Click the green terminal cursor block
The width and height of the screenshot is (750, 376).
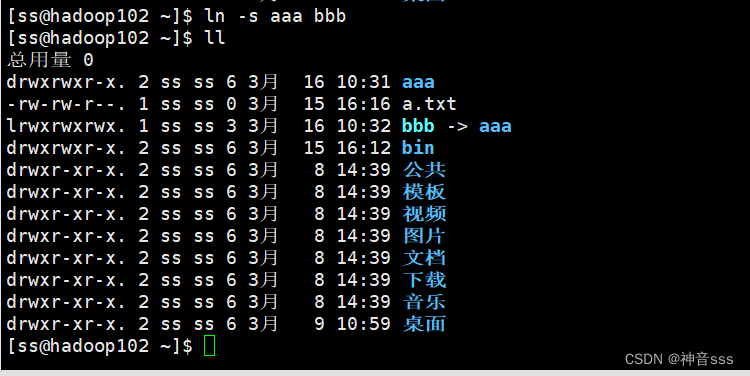click(210, 346)
